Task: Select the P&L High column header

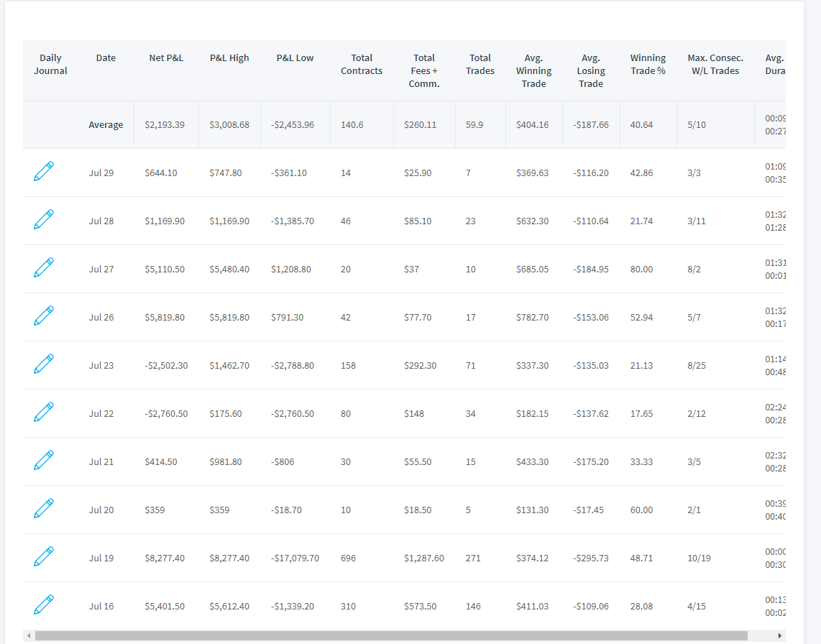Action: (229, 58)
